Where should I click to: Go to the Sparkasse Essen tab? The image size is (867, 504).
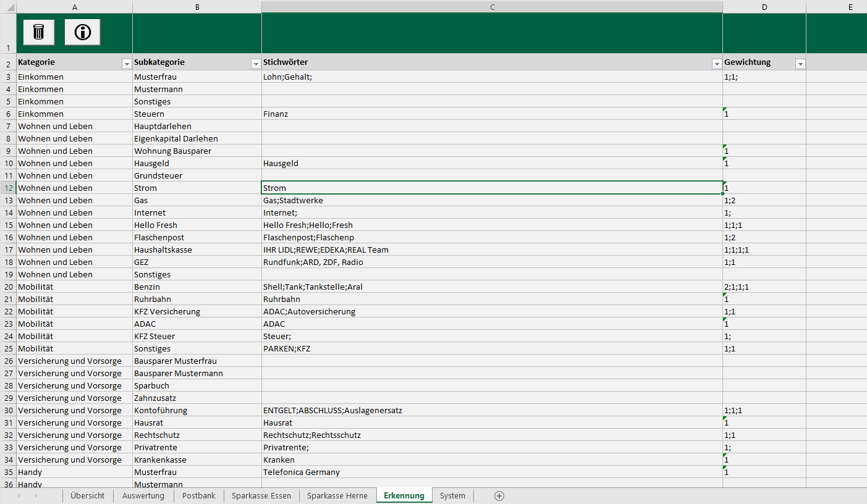tap(261, 496)
